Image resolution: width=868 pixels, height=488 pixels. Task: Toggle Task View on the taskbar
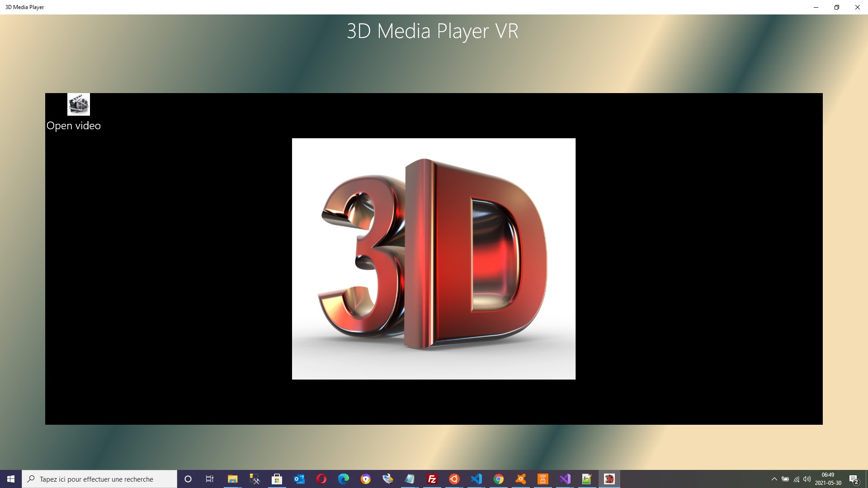coord(210,479)
